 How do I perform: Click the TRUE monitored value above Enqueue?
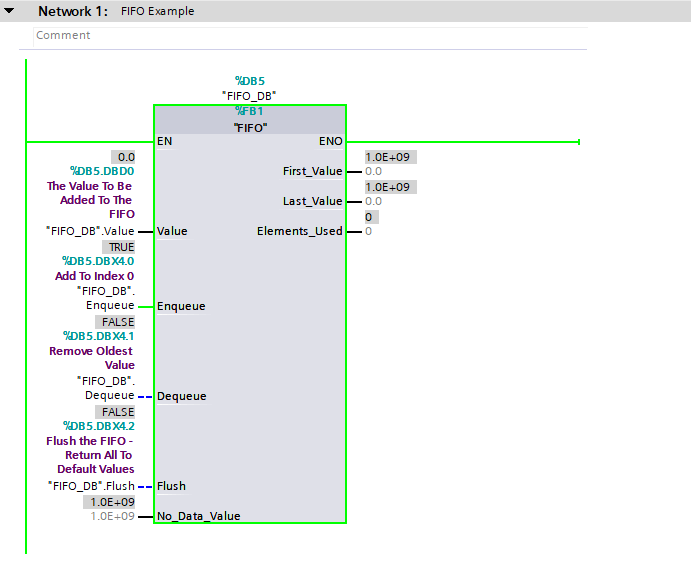tap(120, 246)
